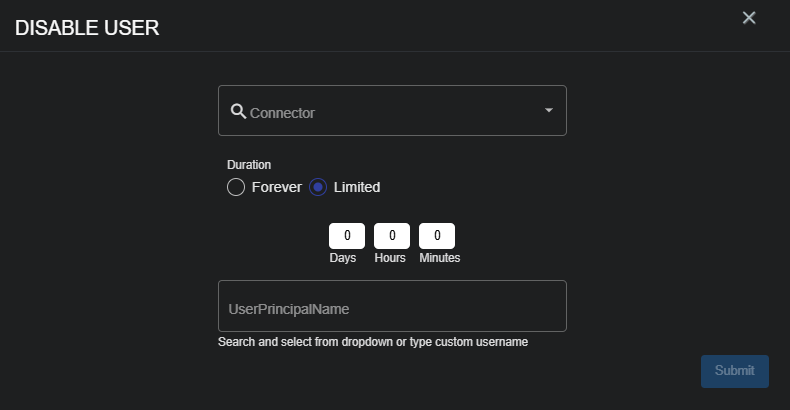Expand the Connector dropdown arrow
Viewport: 790px width, 410px height.
[548, 110]
